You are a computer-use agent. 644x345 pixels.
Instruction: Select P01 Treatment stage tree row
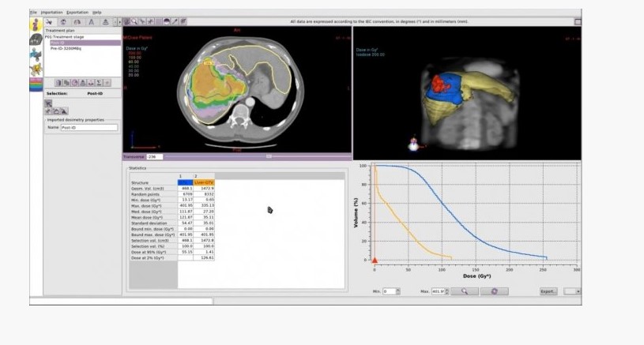[65, 37]
